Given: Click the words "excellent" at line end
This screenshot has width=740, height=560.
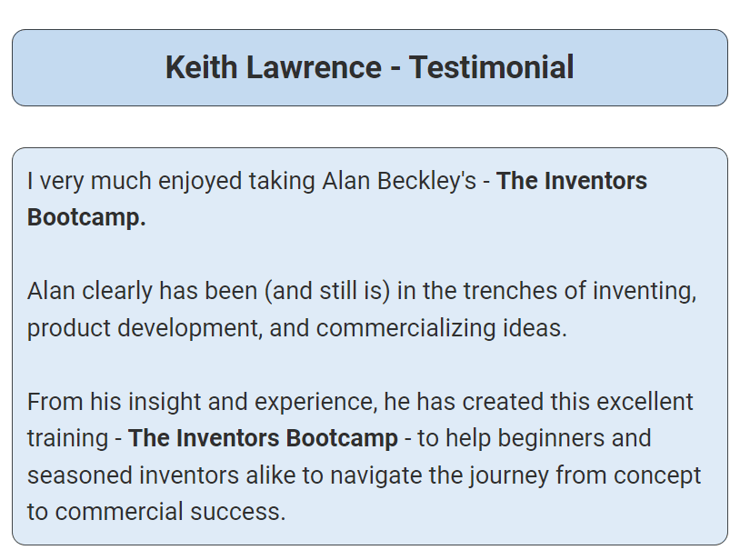Looking at the screenshot, I should coord(645,403).
